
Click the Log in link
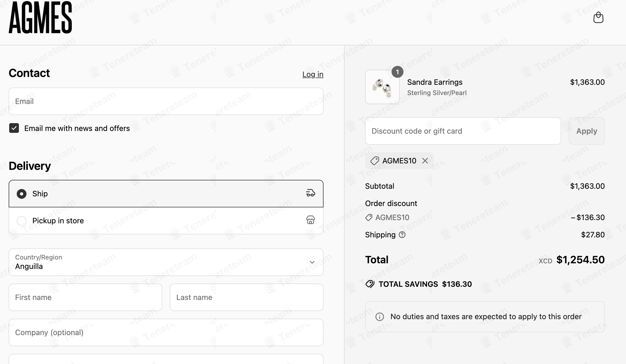point(313,74)
